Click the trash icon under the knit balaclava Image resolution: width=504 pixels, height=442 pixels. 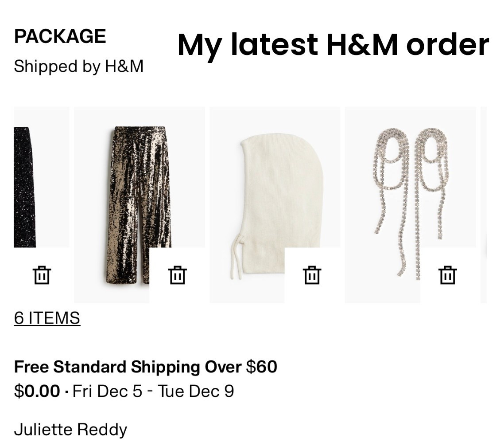pyautogui.click(x=313, y=275)
